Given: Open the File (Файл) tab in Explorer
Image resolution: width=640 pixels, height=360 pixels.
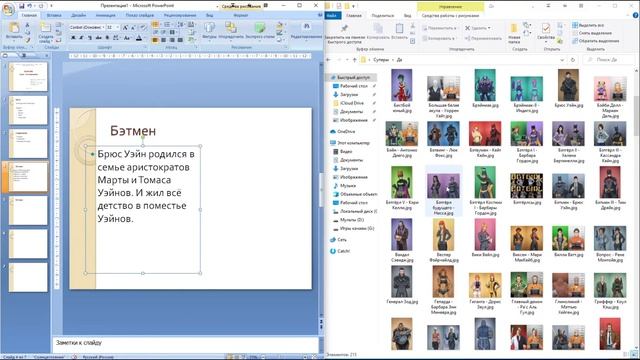Looking at the screenshot, I should click(x=333, y=16).
